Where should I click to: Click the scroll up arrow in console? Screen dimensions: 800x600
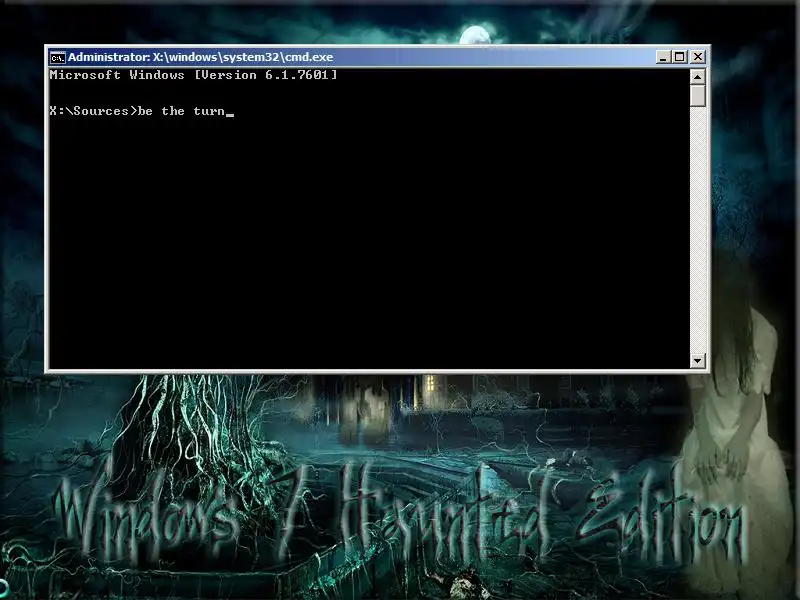pyautogui.click(x=697, y=77)
